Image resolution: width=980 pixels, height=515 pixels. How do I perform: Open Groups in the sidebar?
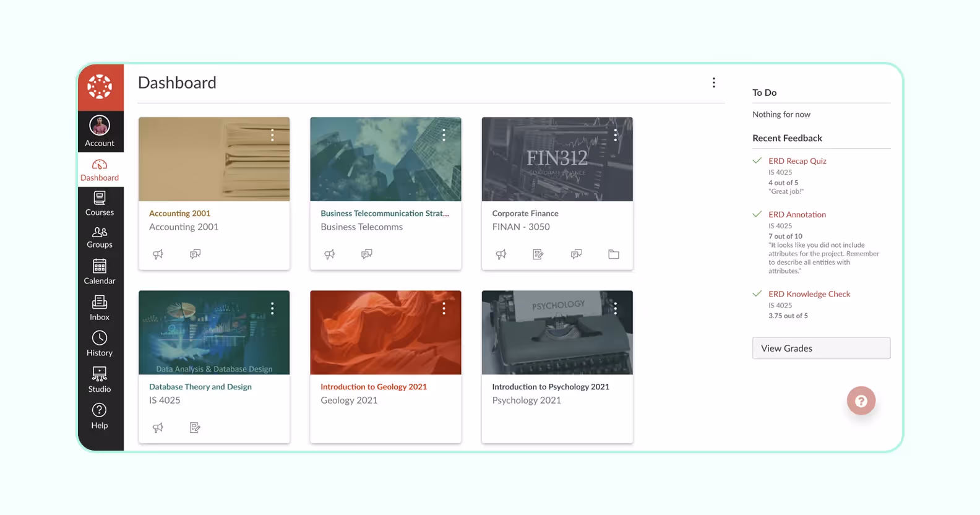(100, 238)
